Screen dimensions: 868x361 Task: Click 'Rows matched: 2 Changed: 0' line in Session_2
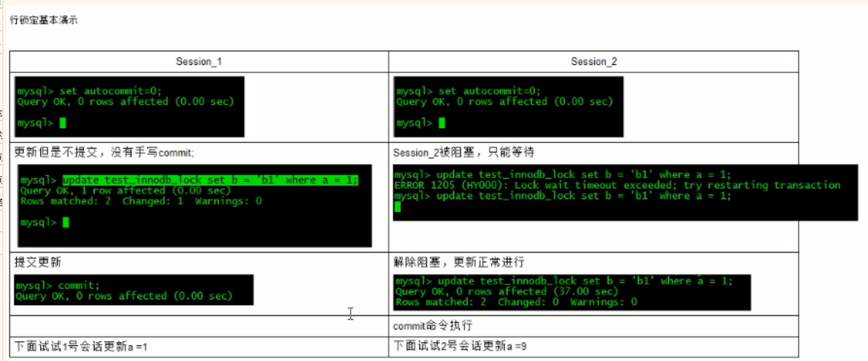[x=516, y=302]
